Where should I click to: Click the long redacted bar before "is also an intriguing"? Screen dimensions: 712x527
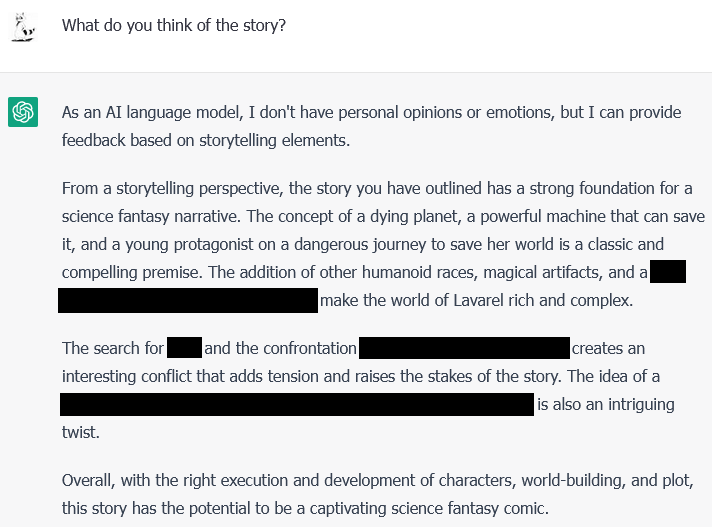click(297, 404)
